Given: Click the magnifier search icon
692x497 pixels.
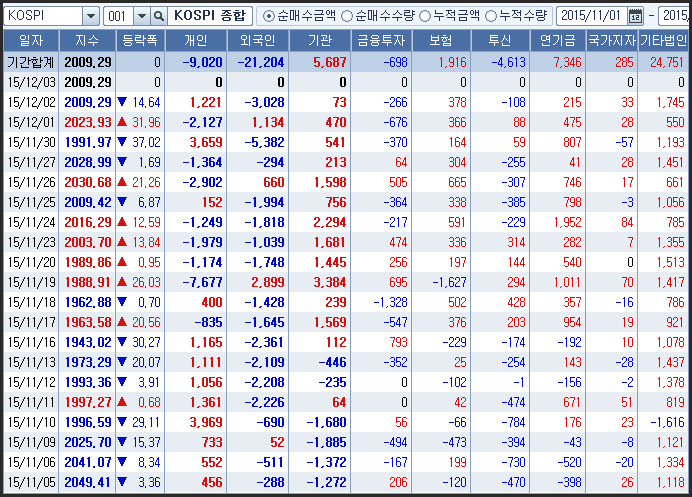Looking at the screenshot, I should tap(158, 16).
